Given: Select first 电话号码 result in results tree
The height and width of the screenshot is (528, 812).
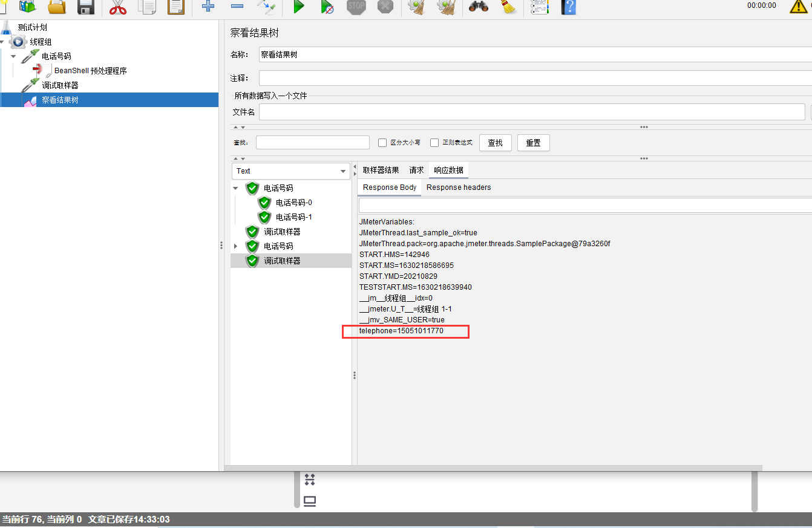Looking at the screenshot, I should [278, 188].
